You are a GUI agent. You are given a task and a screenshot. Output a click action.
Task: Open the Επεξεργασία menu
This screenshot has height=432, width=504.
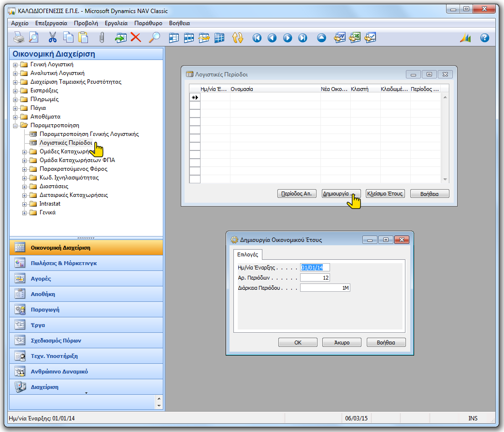tap(51, 23)
